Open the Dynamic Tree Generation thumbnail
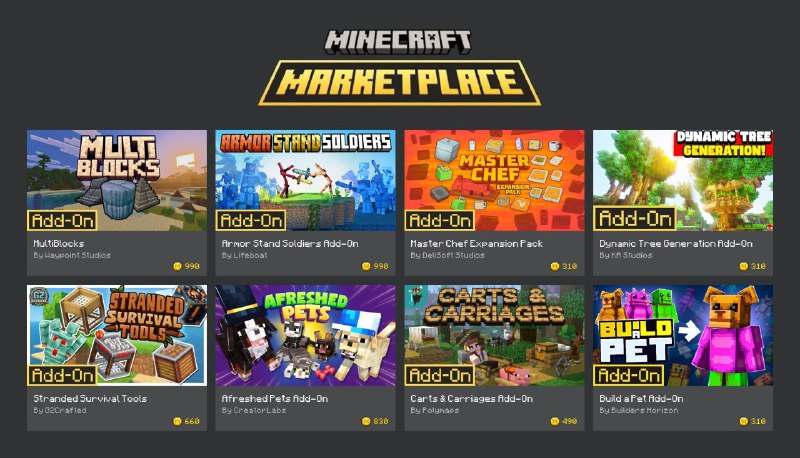This screenshot has width=800, height=458. (x=683, y=180)
